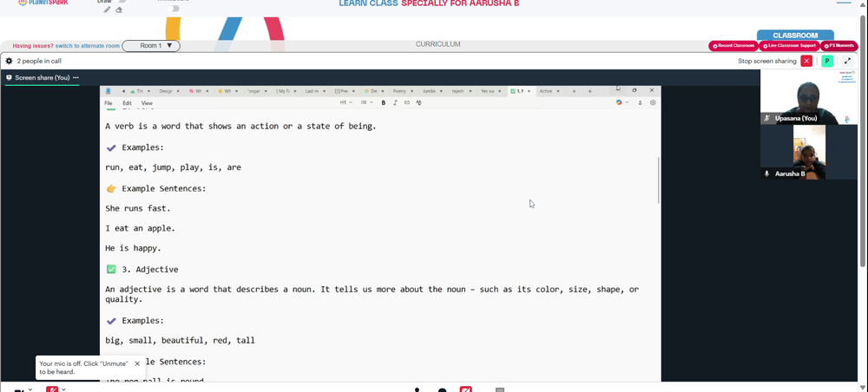Click the PlanetSpark logo
868x392 pixels.
[x=43, y=3]
